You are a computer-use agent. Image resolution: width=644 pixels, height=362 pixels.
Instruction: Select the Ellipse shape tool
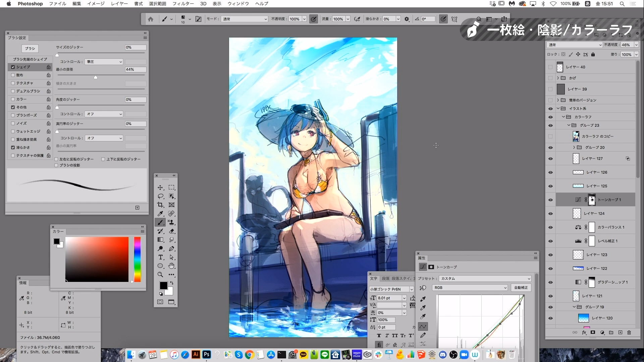tap(160, 266)
